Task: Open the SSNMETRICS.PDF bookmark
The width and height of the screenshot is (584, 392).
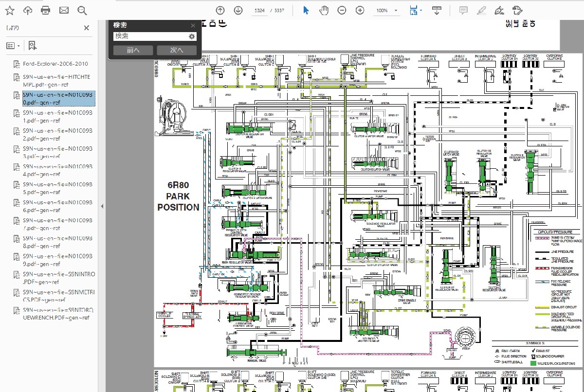Action: (58, 296)
